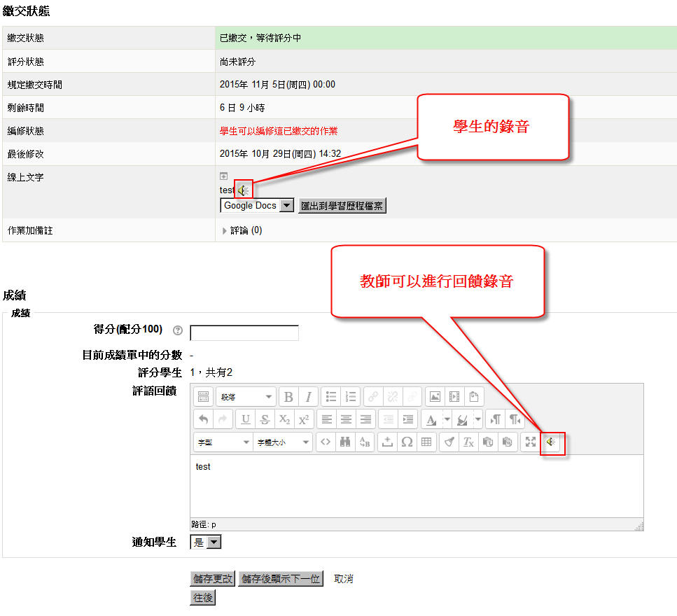This screenshot has height=616, width=677.
Task: Insert special character with Omega icon
Action: (x=406, y=442)
